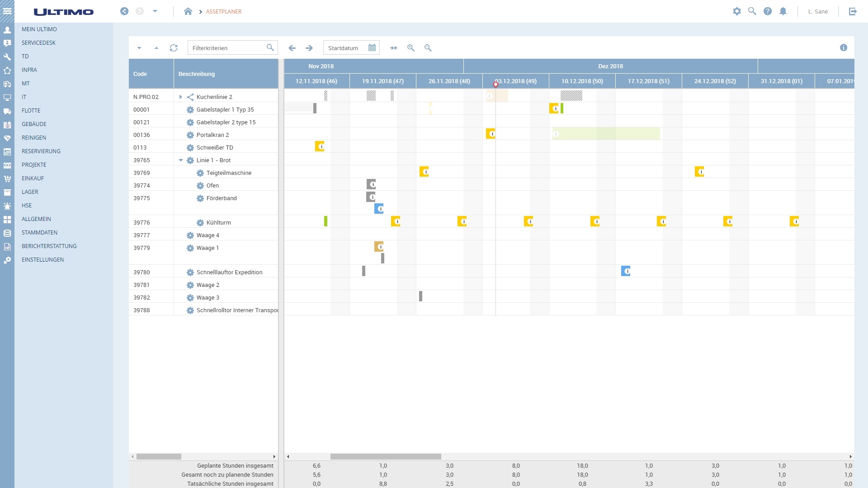Collapse the Linie 1 - Brot group

181,160
